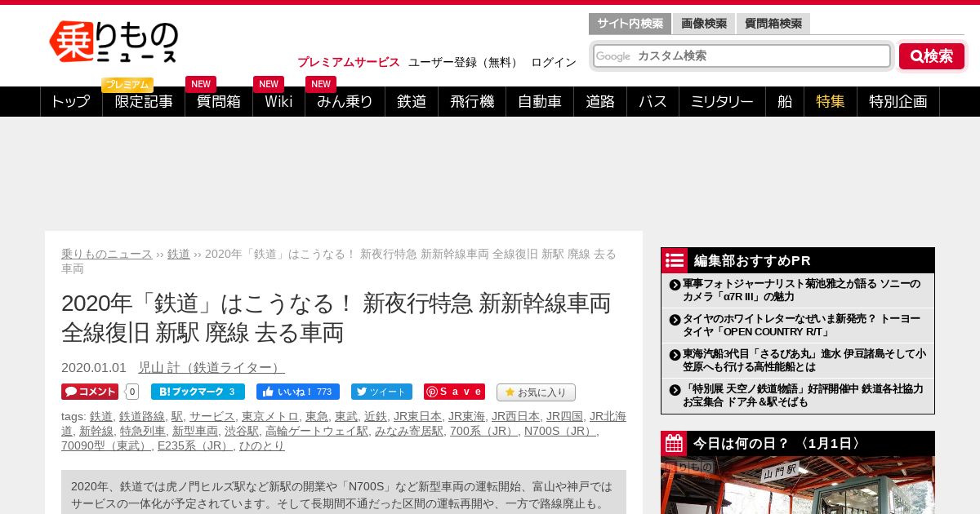Click the 乗りものニュース breadcrumb link
The width and height of the screenshot is (980, 514).
pyautogui.click(x=107, y=254)
